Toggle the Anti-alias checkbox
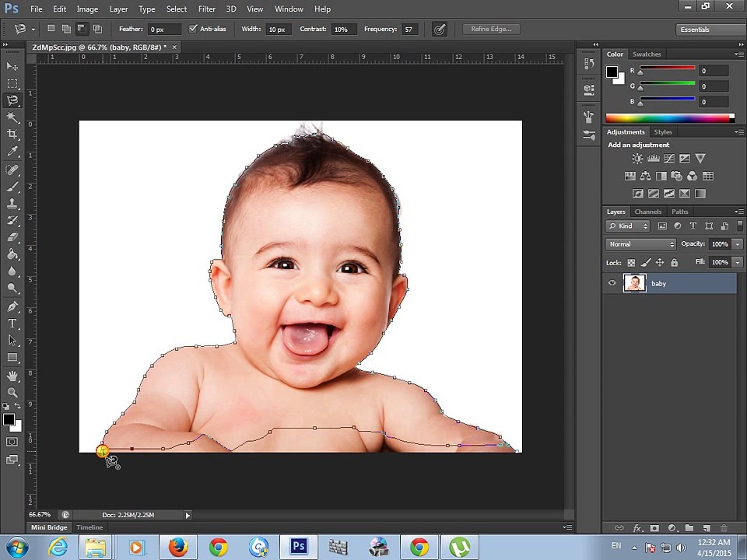Image resolution: width=747 pixels, height=560 pixels. pos(192,29)
